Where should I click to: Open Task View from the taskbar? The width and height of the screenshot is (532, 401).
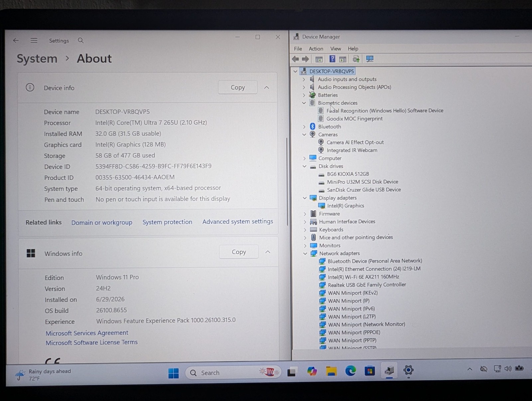[x=292, y=372]
